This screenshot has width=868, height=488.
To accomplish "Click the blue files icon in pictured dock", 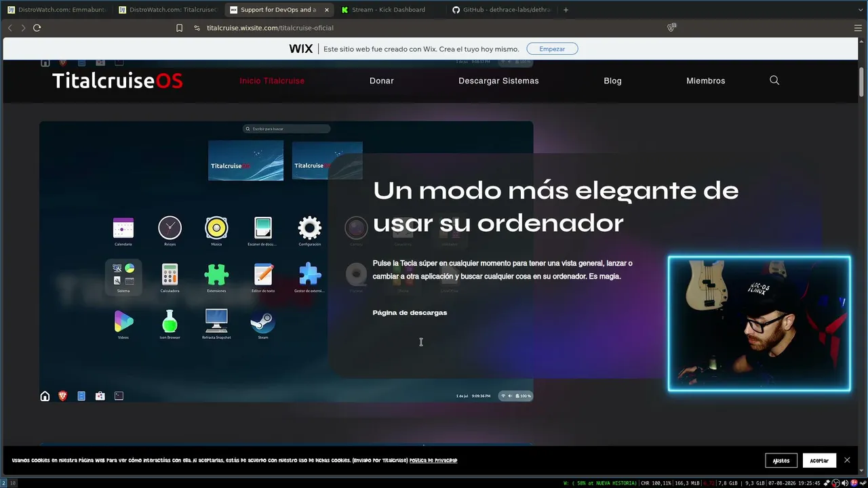I will point(81,396).
